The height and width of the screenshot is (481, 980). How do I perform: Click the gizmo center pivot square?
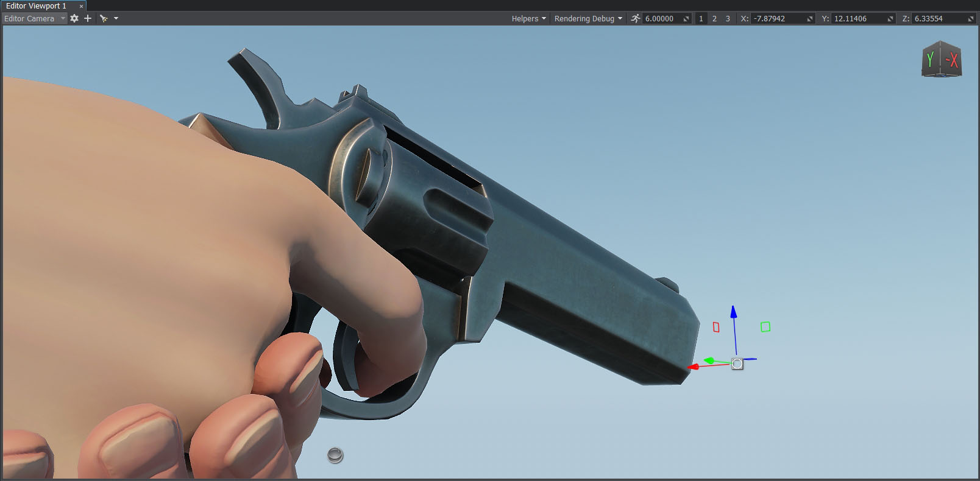click(737, 363)
